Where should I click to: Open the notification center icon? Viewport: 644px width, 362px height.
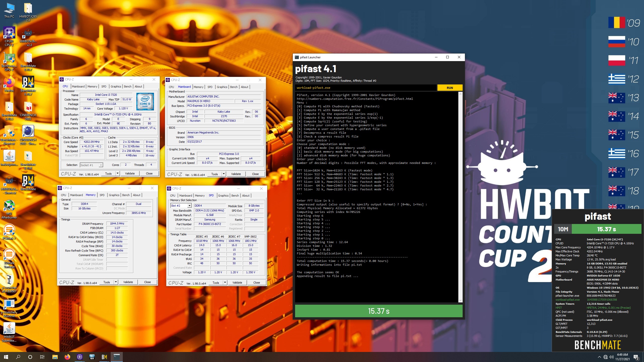pos(636,357)
